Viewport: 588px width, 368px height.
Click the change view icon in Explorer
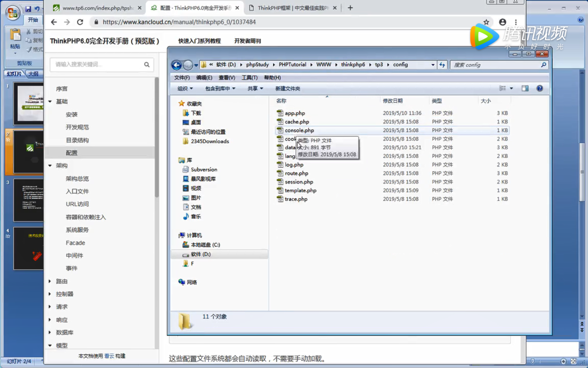503,88
